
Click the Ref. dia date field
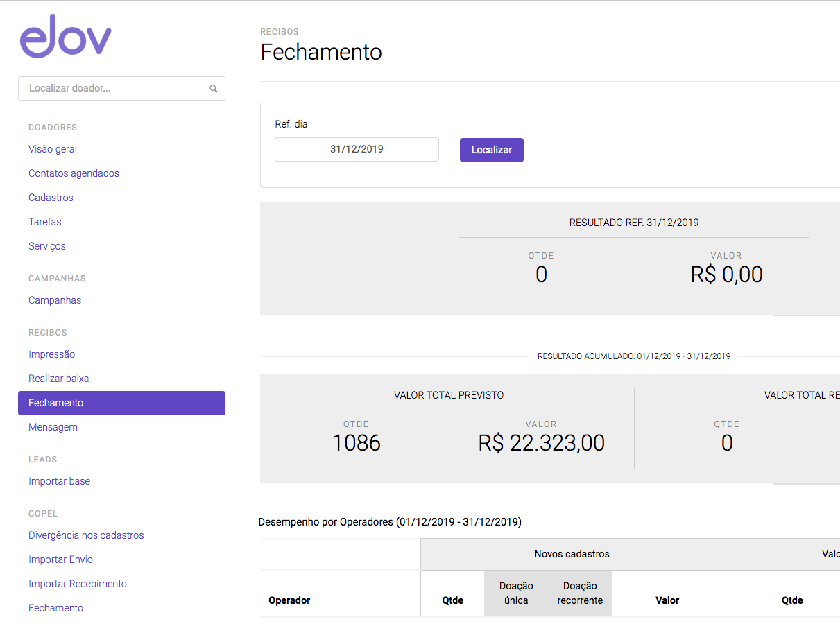click(357, 149)
